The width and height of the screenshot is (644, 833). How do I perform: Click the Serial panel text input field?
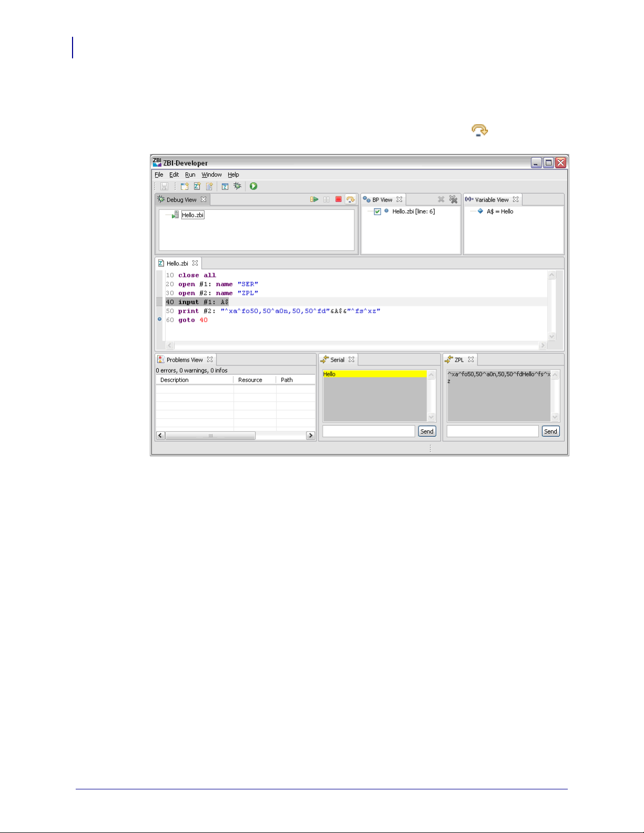[x=369, y=431]
